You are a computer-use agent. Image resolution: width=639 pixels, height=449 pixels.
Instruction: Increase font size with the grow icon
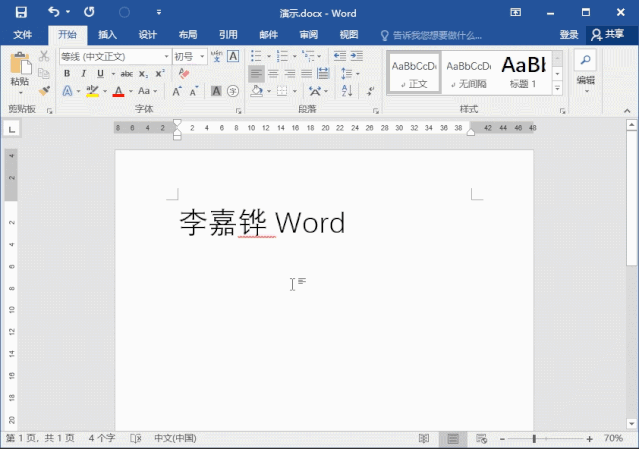177,91
